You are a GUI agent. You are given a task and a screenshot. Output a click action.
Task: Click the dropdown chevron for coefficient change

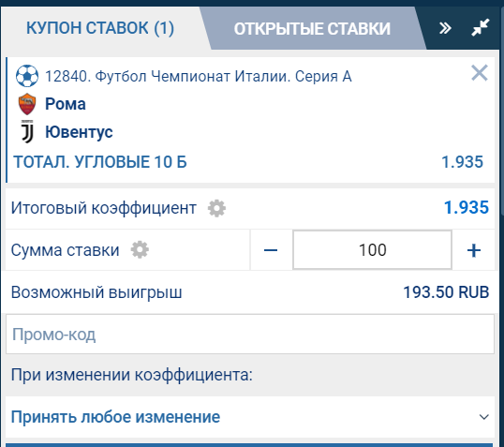click(x=483, y=417)
